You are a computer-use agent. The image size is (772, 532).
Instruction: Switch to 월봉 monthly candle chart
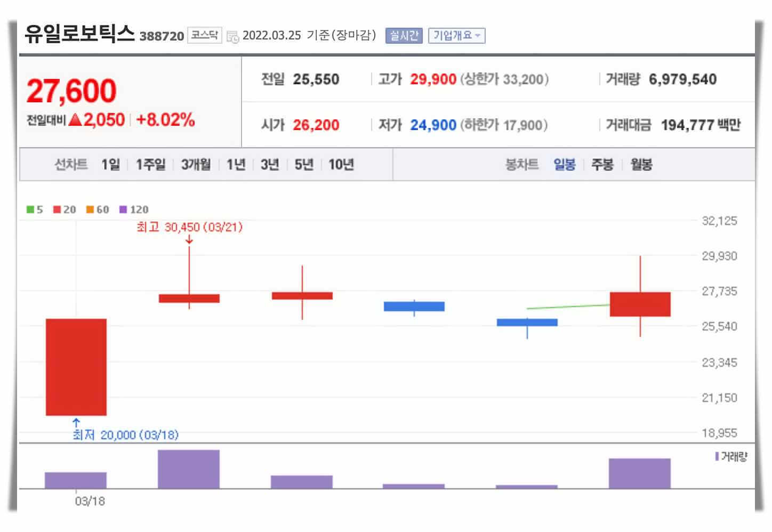point(641,164)
